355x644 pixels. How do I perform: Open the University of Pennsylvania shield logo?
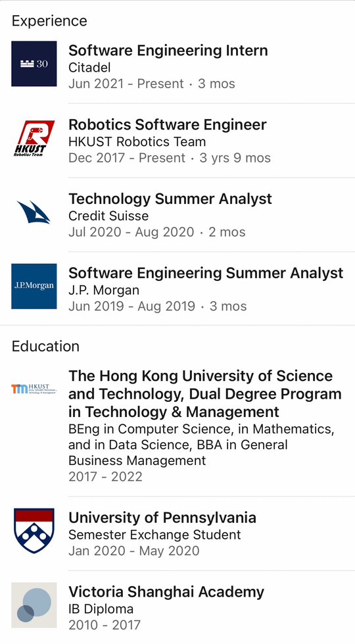[34, 530]
